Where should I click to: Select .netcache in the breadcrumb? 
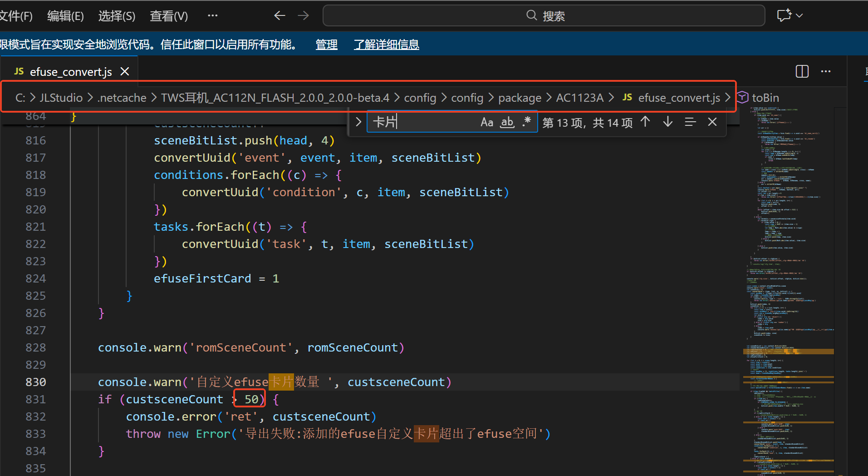click(x=122, y=98)
